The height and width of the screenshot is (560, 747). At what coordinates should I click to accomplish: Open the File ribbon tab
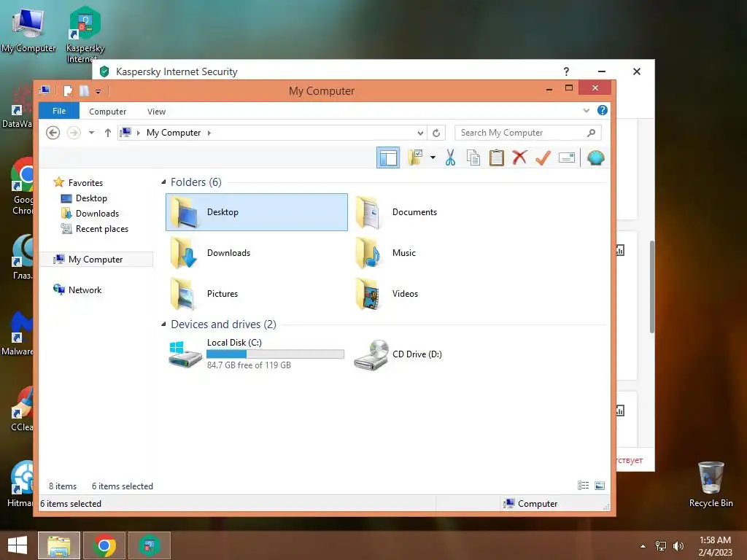point(59,111)
